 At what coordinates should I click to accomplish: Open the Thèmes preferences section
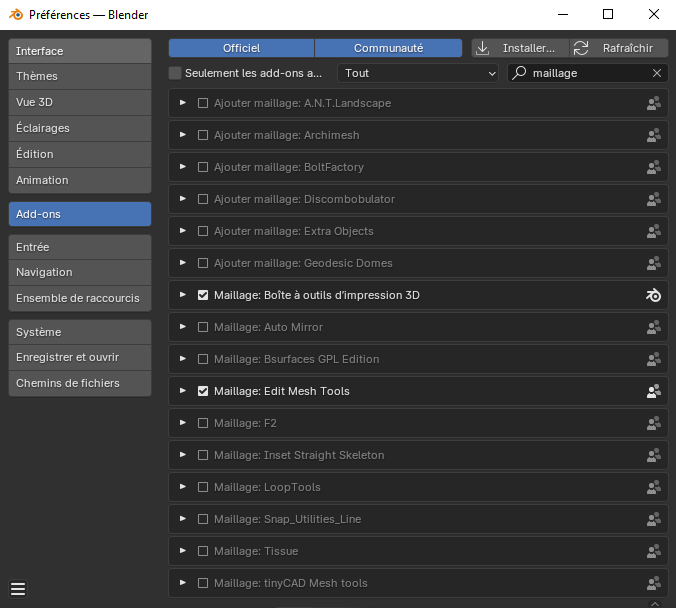[80, 76]
